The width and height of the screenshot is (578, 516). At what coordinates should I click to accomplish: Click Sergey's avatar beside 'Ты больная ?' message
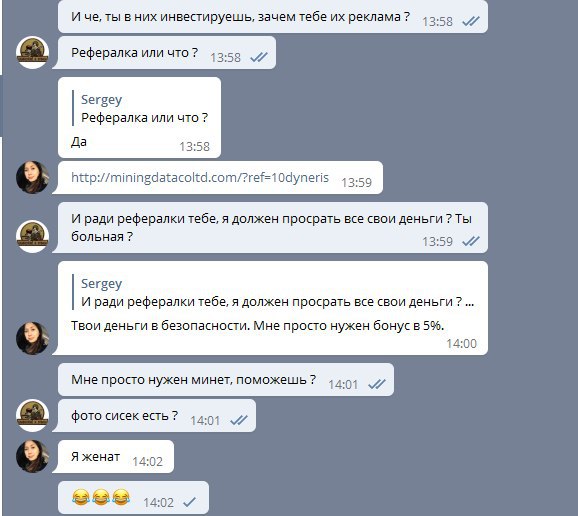click(x=32, y=236)
